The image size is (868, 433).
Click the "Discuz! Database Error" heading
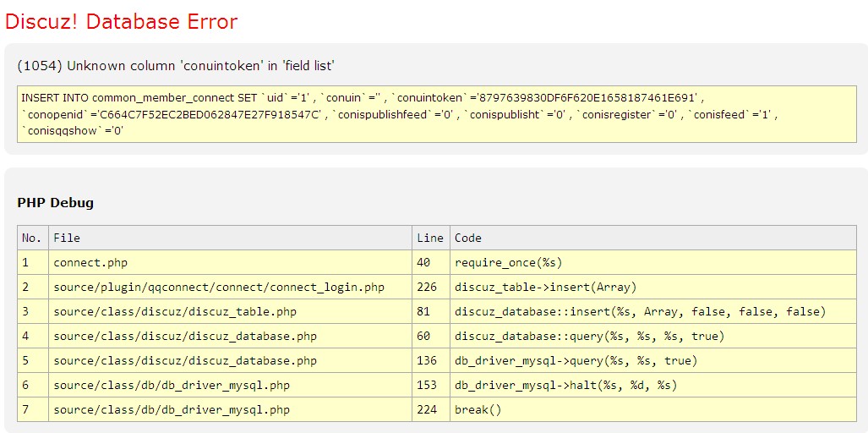coord(122,22)
